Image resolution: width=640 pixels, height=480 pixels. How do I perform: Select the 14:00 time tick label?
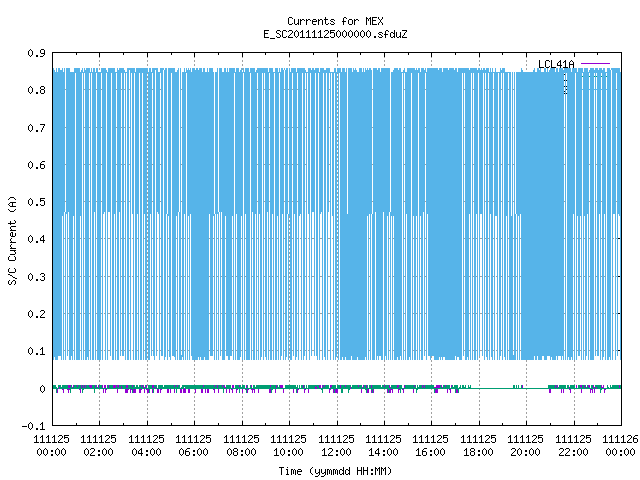coord(383,452)
